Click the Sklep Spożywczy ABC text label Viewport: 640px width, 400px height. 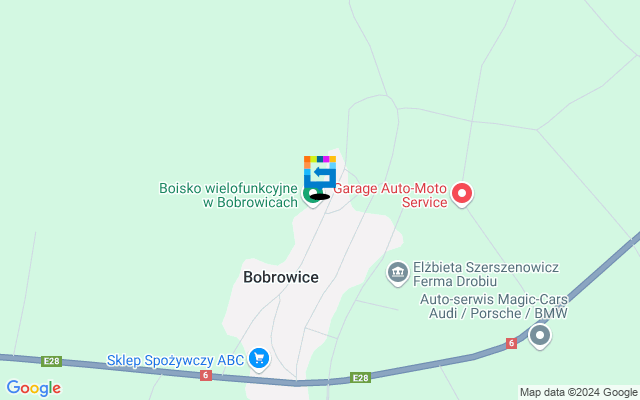176,360
